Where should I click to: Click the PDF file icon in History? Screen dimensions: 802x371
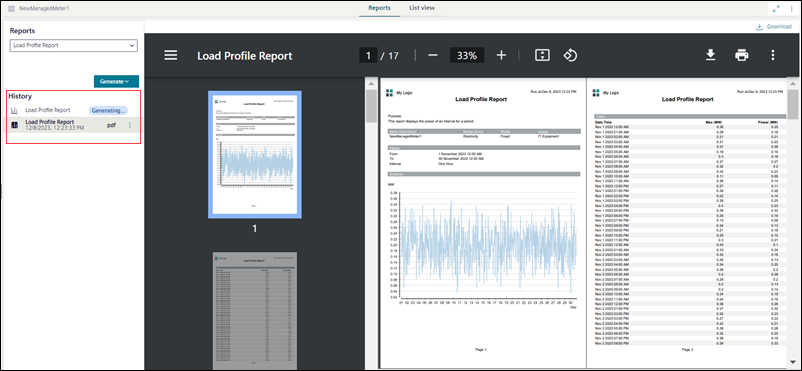coord(14,124)
